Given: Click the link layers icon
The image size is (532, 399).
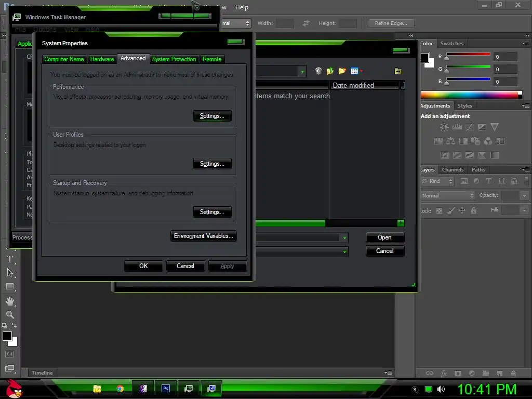Looking at the screenshot, I should click(430, 373).
